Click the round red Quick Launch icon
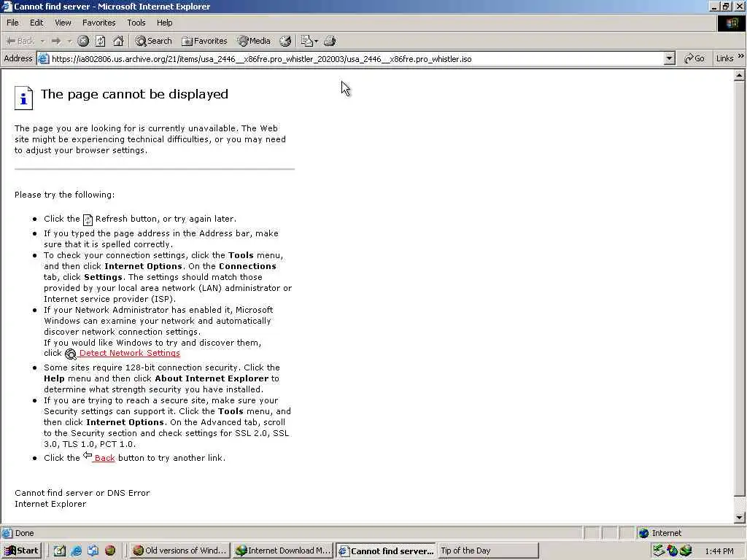The image size is (747, 560). tap(110, 551)
